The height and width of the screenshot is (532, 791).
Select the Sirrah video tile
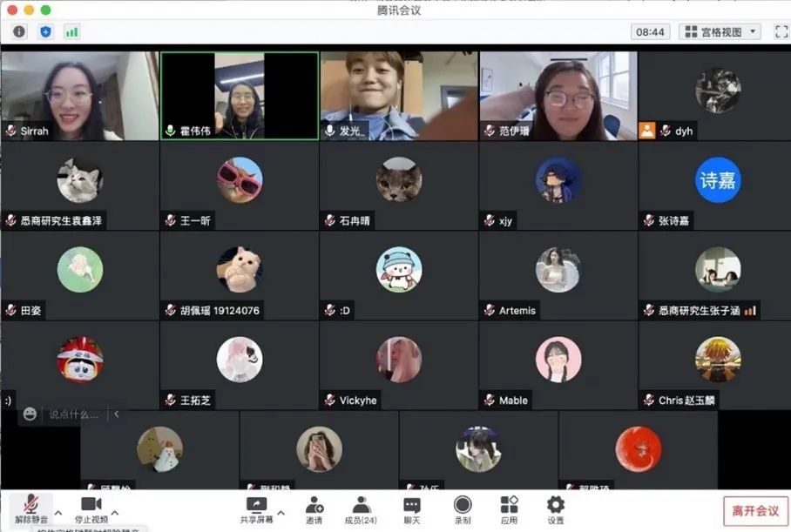coord(79,96)
